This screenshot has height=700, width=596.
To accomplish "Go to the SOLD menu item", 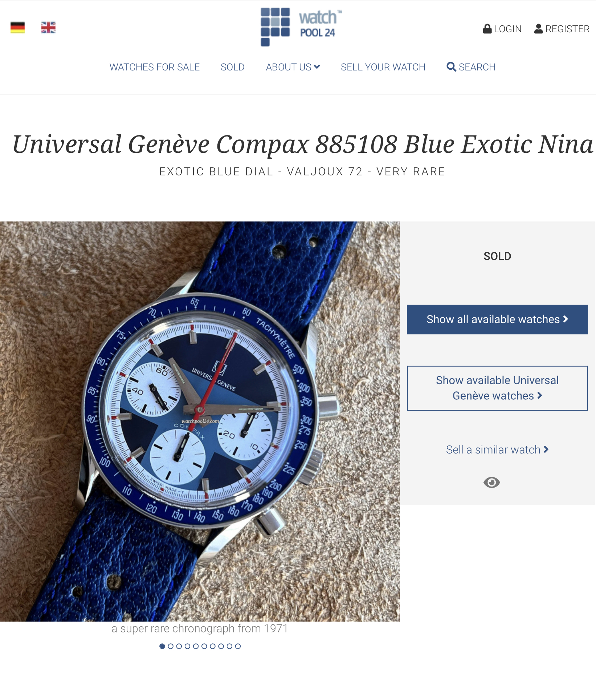I will click(x=233, y=67).
